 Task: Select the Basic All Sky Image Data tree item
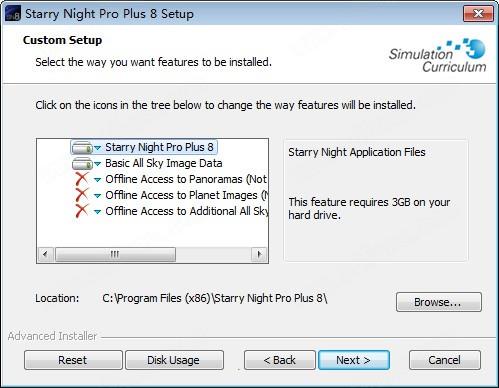point(164,163)
